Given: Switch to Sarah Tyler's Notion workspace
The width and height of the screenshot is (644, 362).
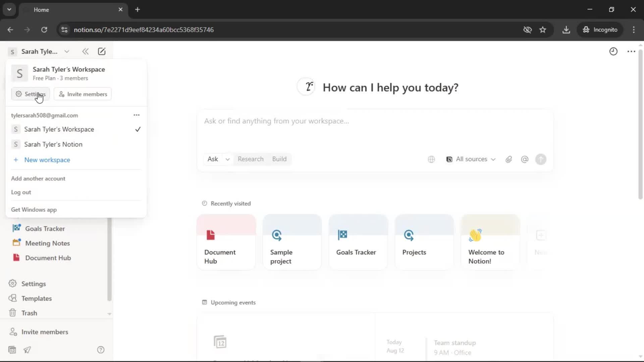Looking at the screenshot, I should point(76,144).
